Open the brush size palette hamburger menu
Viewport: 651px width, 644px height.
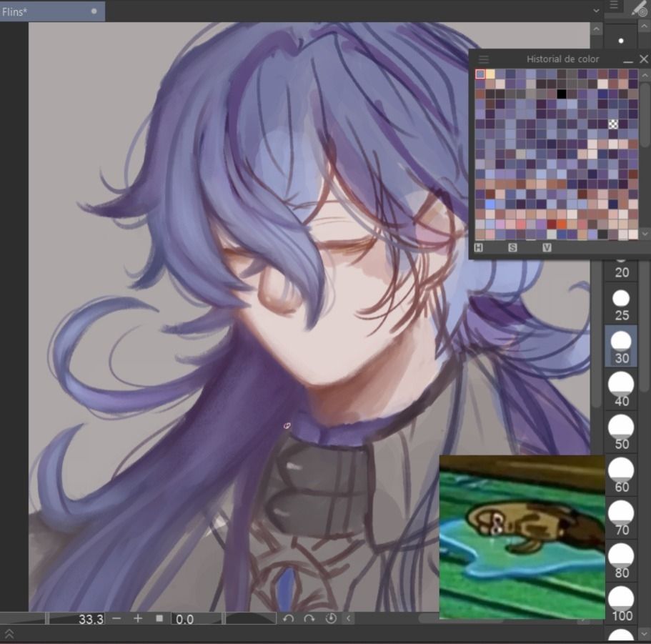point(614,5)
